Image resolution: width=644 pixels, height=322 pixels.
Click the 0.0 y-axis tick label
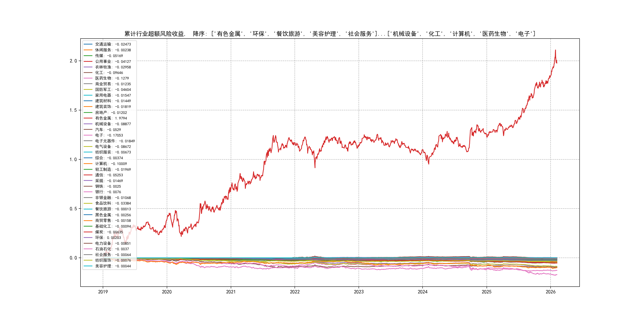tap(73, 258)
